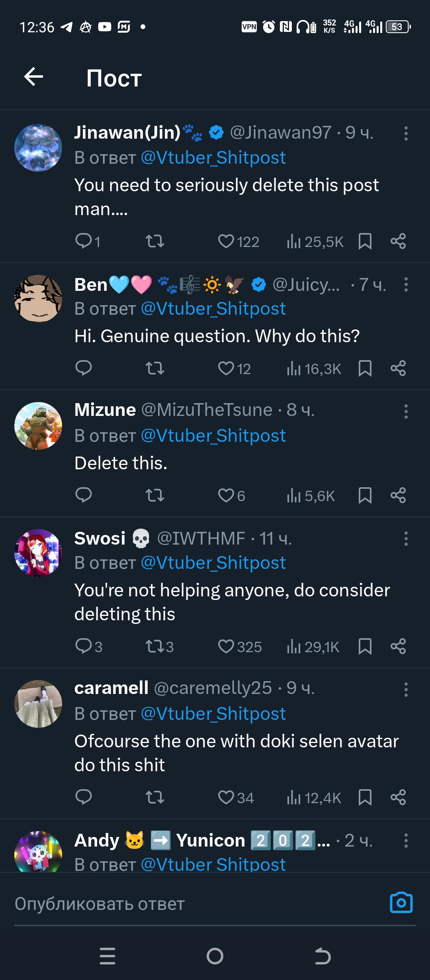Go back using the top arrow
Image resolution: width=430 pixels, height=980 pixels.
coord(33,77)
